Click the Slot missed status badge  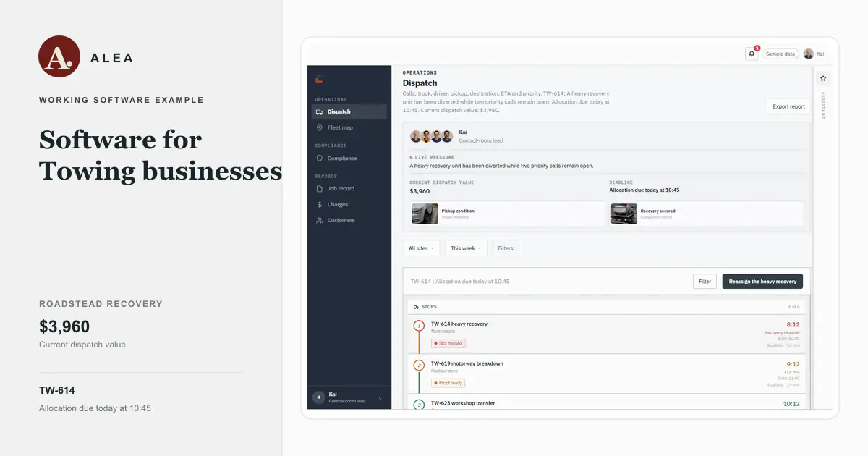(448, 344)
